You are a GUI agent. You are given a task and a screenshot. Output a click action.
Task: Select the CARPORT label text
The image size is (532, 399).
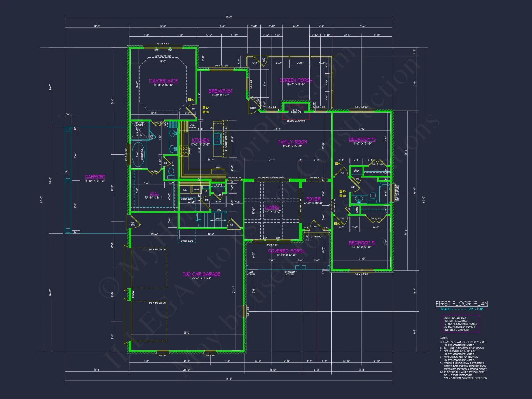point(95,177)
